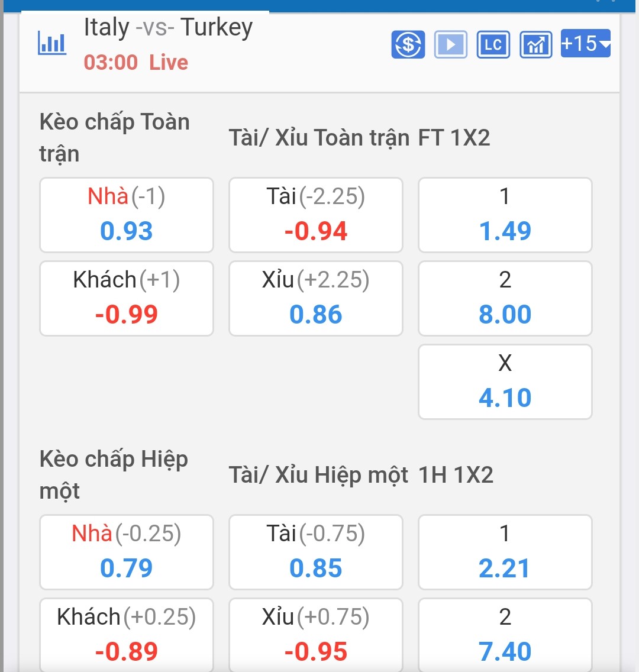The width and height of the screenshot is (639, 672).
Task: Expand the +15 more markets dropdown
Action: (585, 44)
